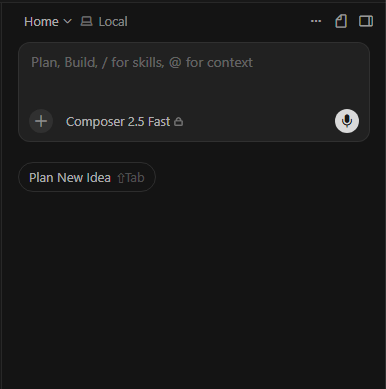Click the left vertical border of the panel

2,194
